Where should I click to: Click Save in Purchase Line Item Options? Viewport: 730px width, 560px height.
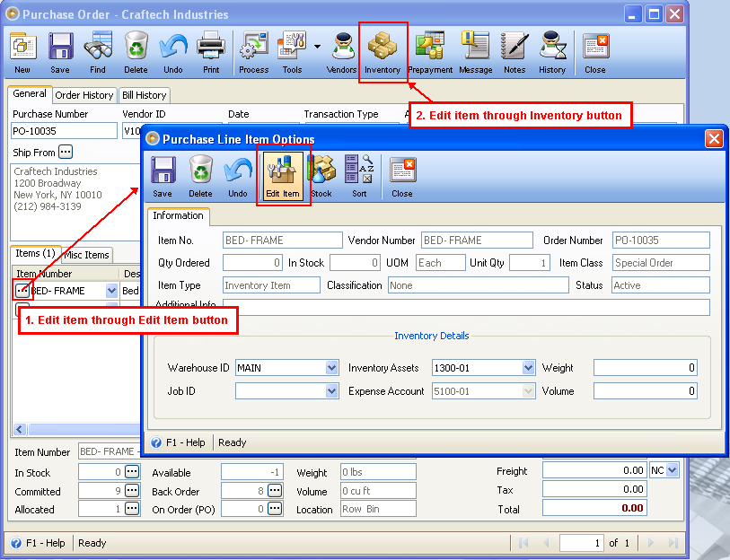(x=163, y=177)
